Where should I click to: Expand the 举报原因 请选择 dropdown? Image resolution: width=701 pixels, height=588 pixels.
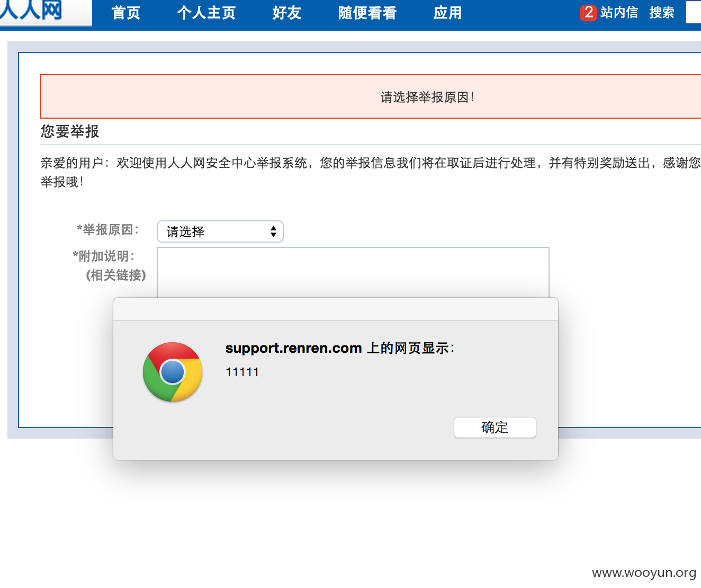220,231
